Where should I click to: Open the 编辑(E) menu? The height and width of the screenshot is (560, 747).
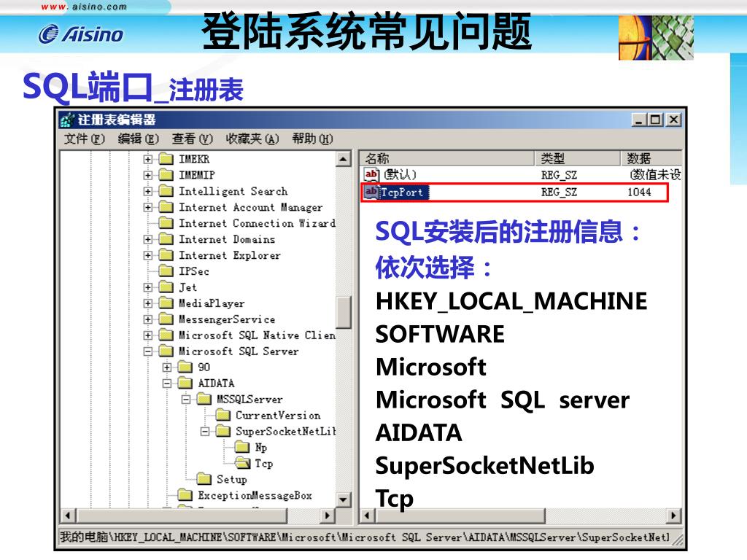tap(138, 139)
